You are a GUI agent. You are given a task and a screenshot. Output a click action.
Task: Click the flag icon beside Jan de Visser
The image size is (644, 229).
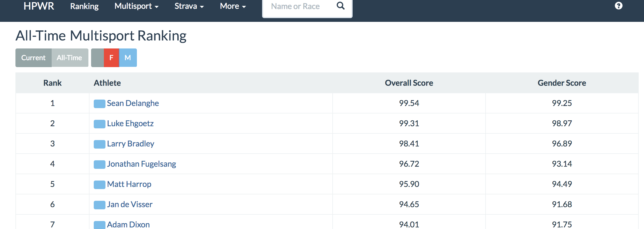[99, 205]
